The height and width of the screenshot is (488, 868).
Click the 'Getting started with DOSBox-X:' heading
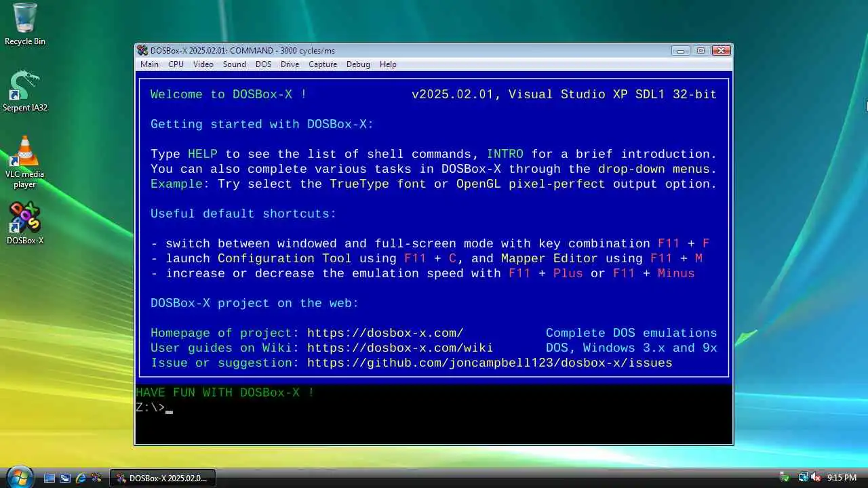pos(262,124)
